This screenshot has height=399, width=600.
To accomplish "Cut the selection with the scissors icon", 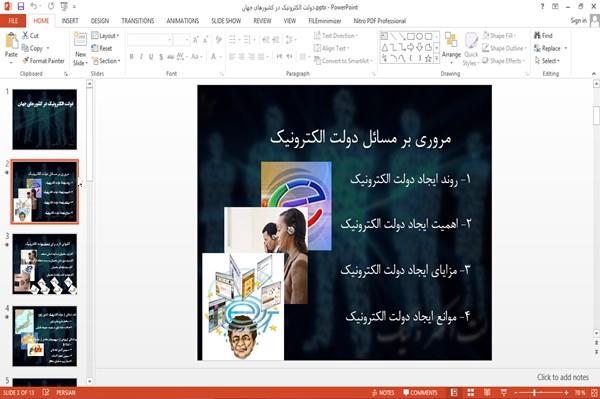I will click(x=26, y=35).
